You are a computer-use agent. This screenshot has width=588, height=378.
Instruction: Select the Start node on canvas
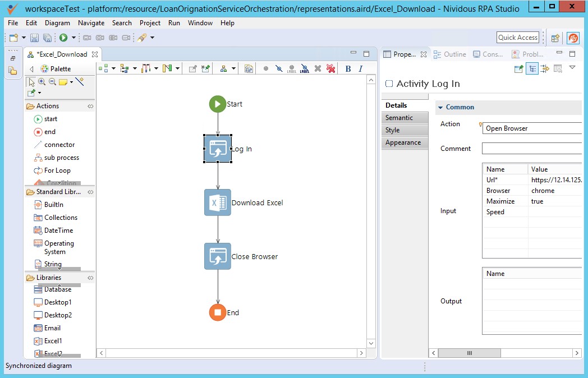point(218,104)
